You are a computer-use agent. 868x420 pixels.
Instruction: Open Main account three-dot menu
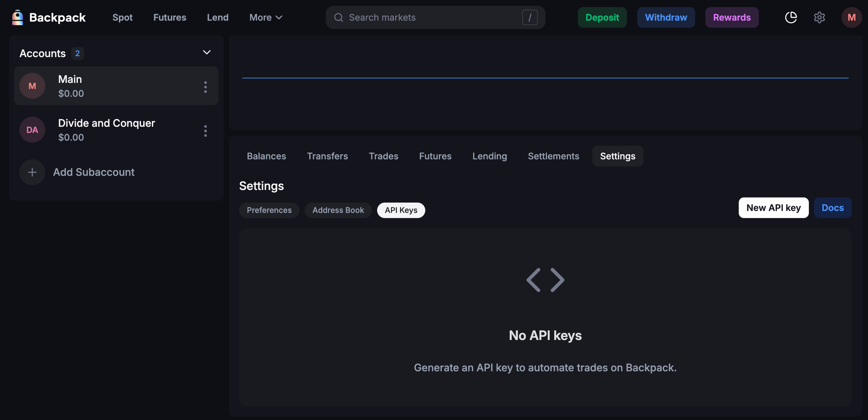pos(205,87)
